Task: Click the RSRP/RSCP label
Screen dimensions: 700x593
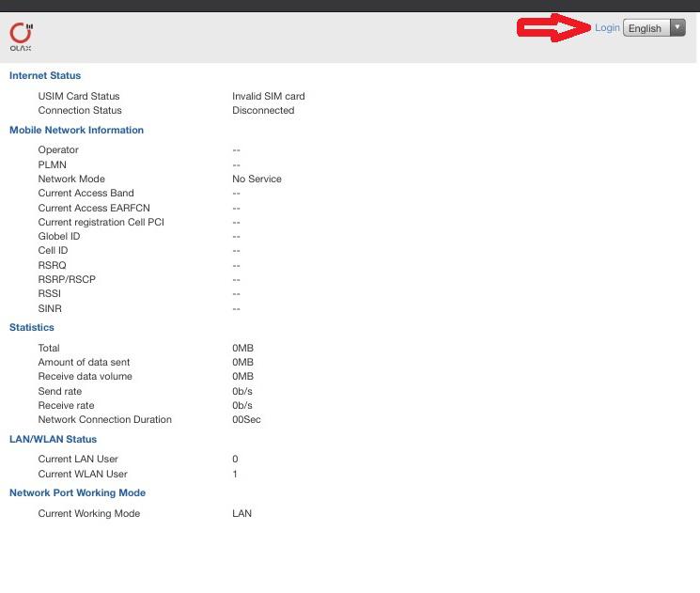Action: [67, 279]
